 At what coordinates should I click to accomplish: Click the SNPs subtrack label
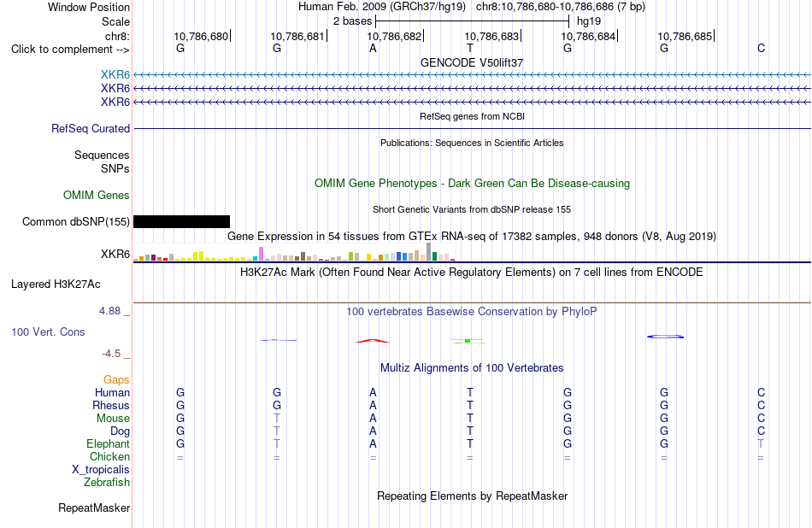click(x=115, y=169)
